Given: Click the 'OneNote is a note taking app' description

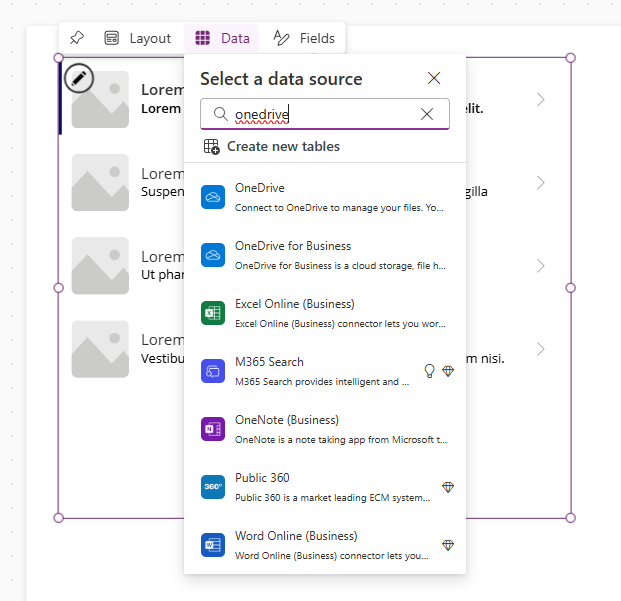Looking at the screenshot, I should pos(341,440).
